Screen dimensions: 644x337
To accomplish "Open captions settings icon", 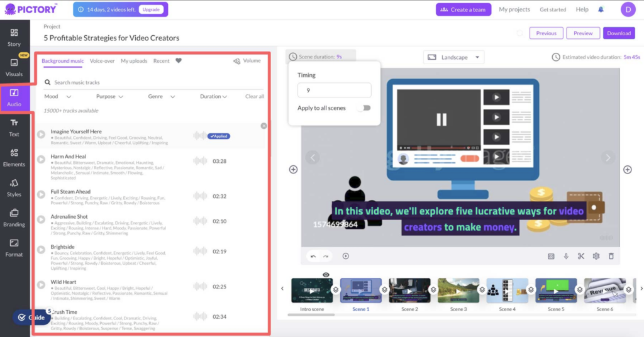I will point(551,256).
